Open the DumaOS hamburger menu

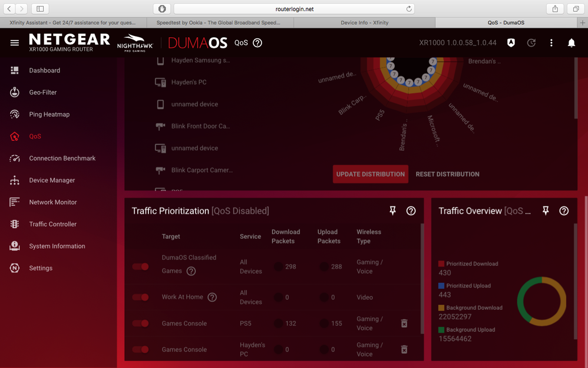[x=15, y=43]
